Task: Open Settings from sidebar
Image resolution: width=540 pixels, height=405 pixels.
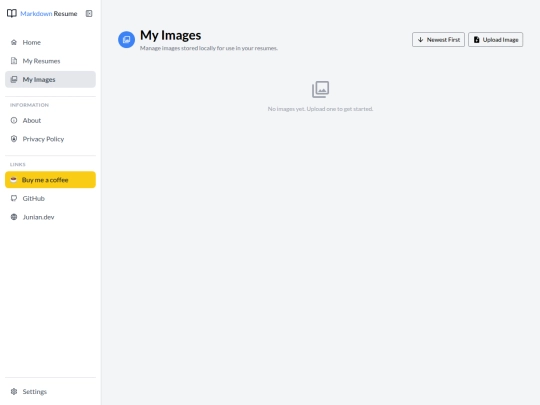Action: [50, 392]
